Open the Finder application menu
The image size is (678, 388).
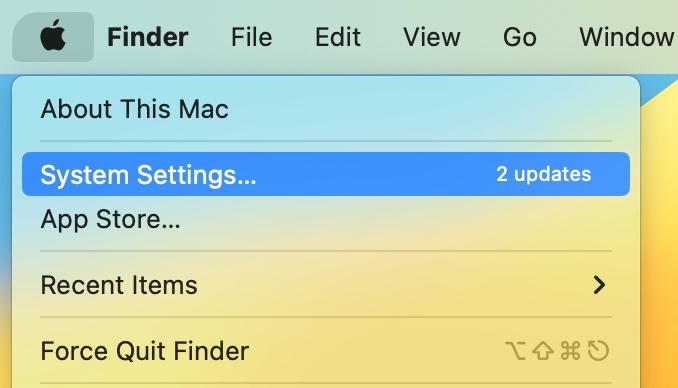pyautogui.click(x=147, y=37)
